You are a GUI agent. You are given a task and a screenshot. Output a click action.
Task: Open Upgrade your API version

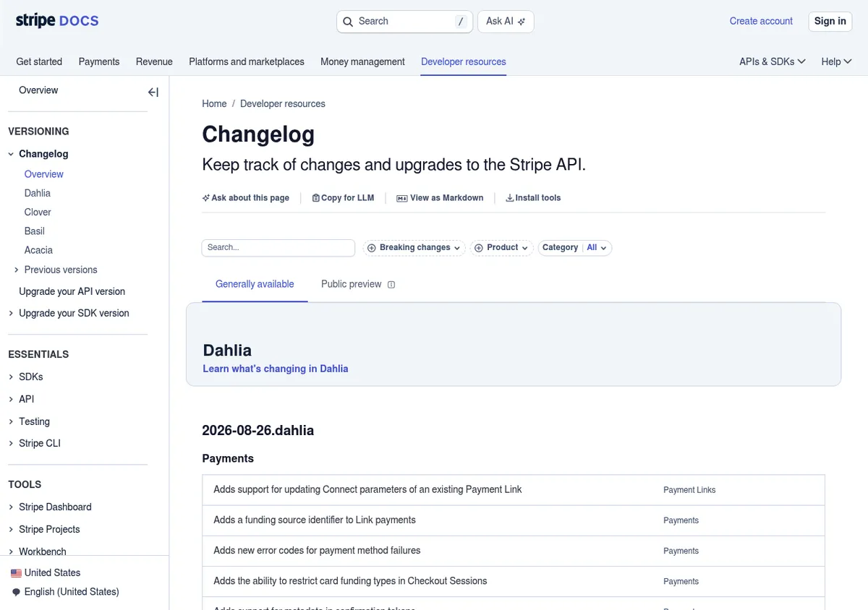coord(72,291)
